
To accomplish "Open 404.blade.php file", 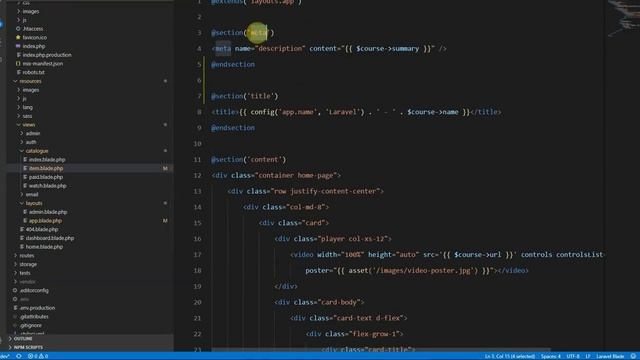I will 42,229.
